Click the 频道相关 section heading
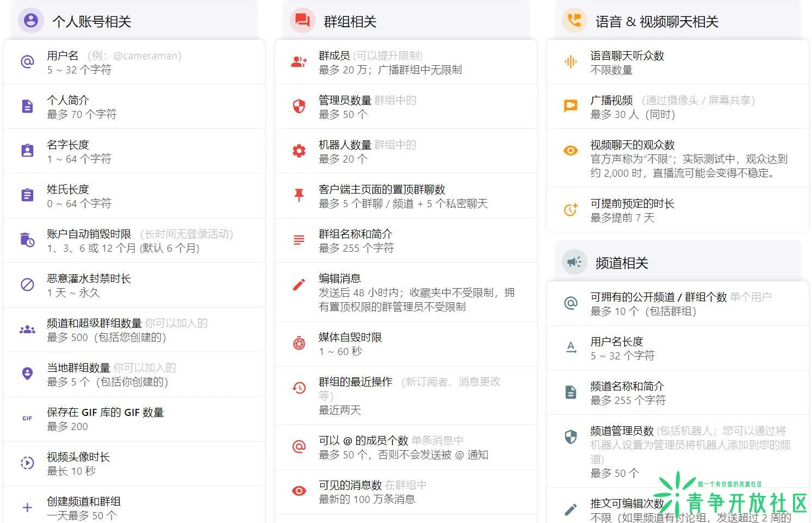This screenshot has height=523, width=812. [x=622, y=263]
